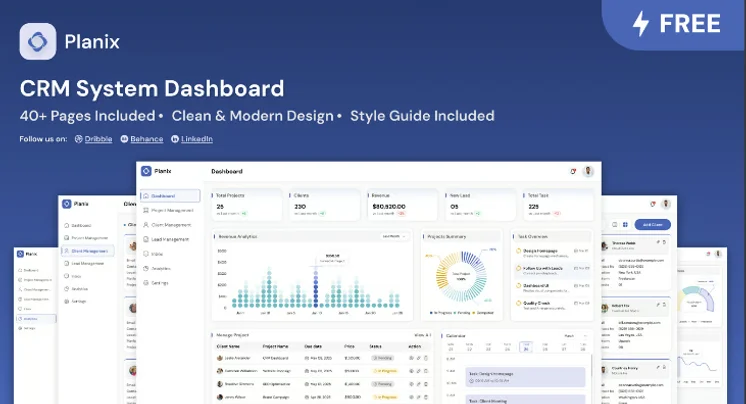The height and width of the screenshot is (404, 746).
Task: Select the Total Task stat card
Action: click(x=558, y=205)
